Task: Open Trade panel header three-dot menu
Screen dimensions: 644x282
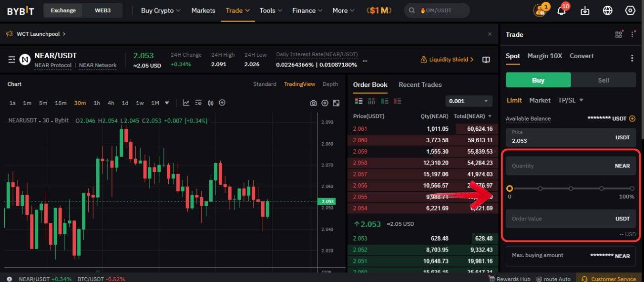Action: coord(633,34)
